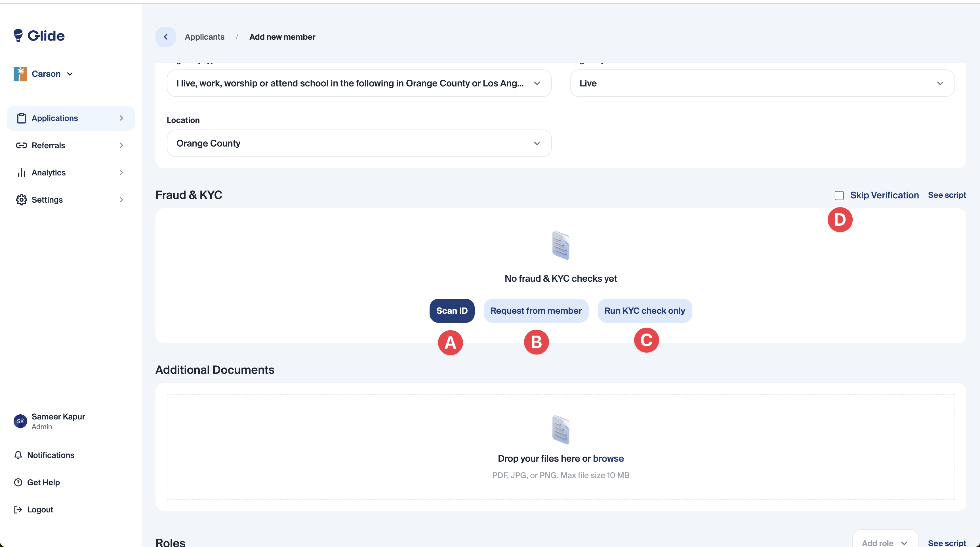This screenshot has height=547, width=980.
Task: Click the browse link for file upload
Action: click(x=608, y=458)
